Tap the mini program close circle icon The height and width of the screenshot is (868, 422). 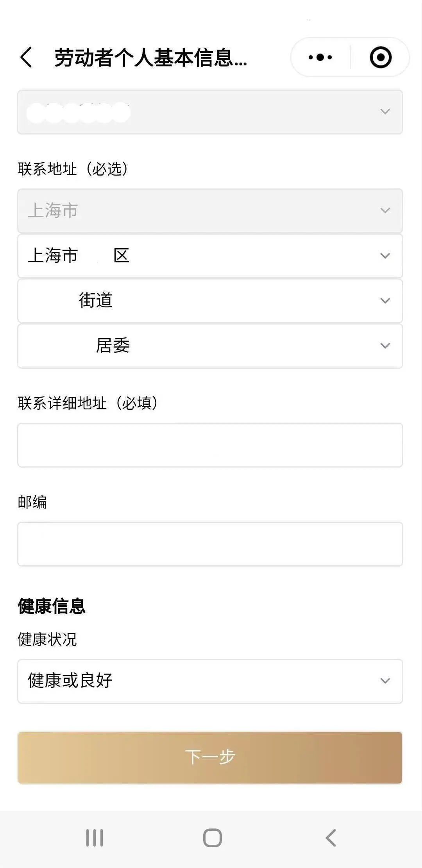pos(380,57)
